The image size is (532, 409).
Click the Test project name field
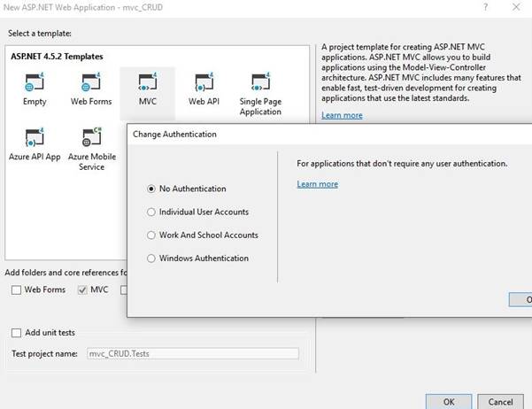(x=193, y=354)
